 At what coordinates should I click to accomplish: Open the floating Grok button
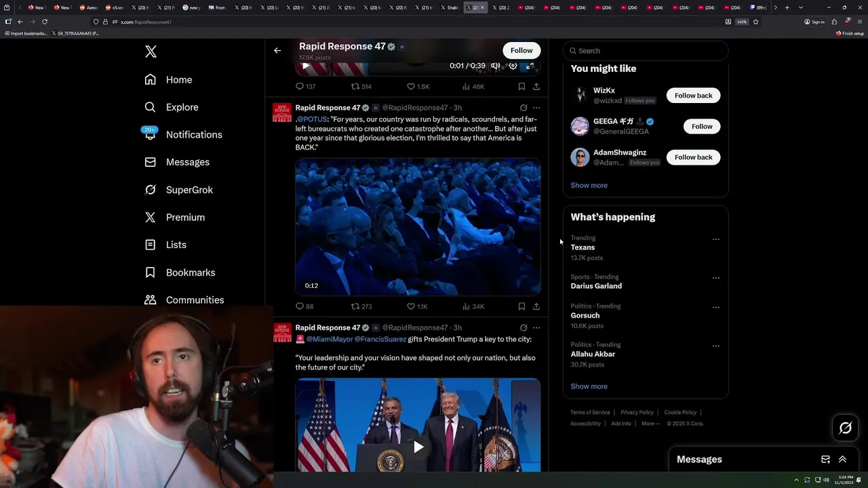846,428
